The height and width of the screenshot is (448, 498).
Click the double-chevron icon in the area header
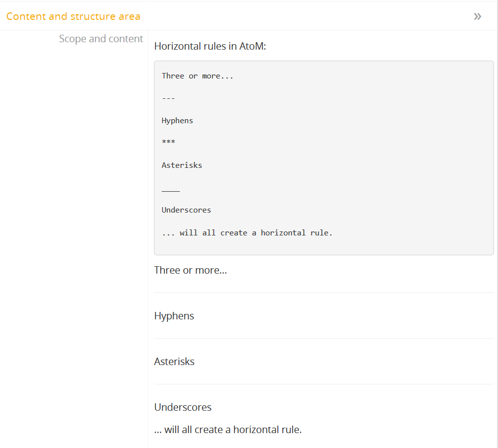click(x=477, y=16)
